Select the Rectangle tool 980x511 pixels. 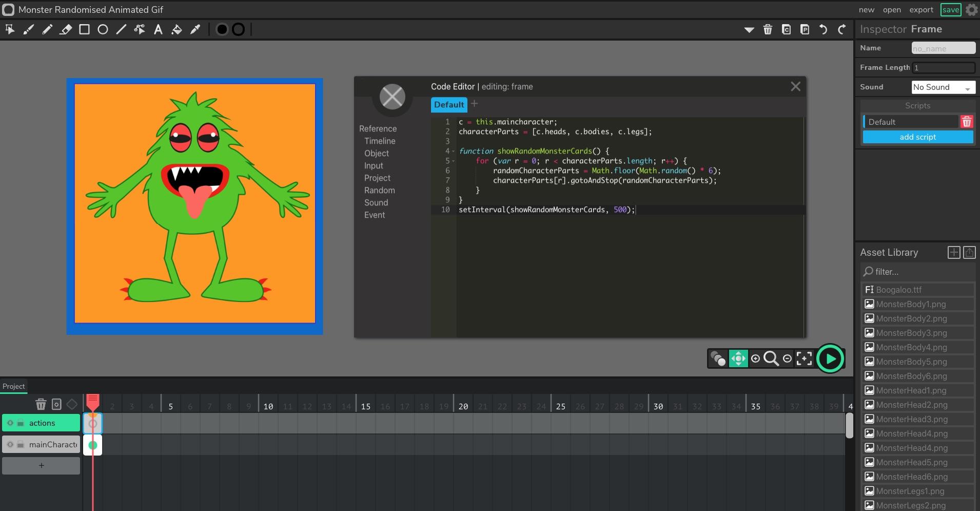pos(85,29)
